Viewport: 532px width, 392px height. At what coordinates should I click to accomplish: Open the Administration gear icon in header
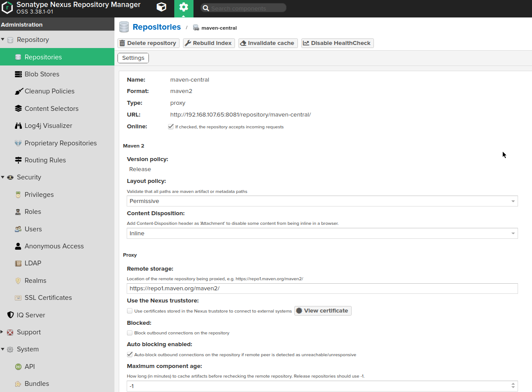click(x=183, y=7)
